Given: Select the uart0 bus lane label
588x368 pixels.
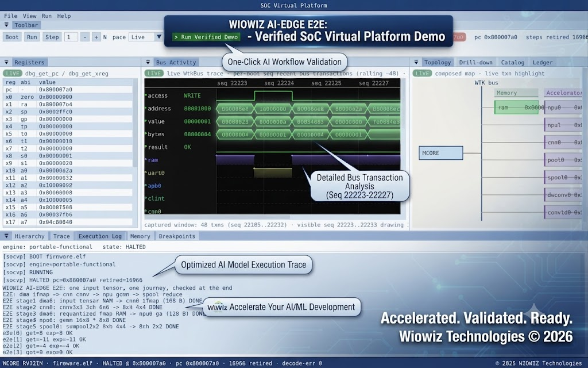Looking at the screenshot, I should (x=156, y=172).
